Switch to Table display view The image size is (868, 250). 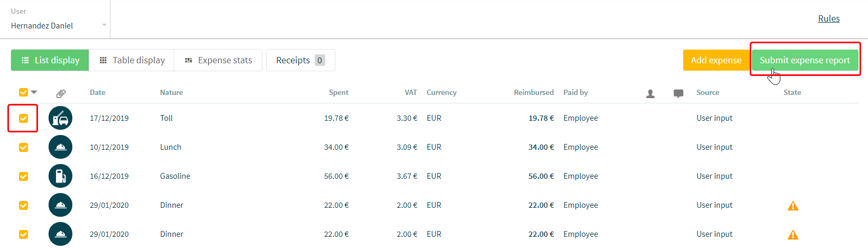[x=132, y=60]
